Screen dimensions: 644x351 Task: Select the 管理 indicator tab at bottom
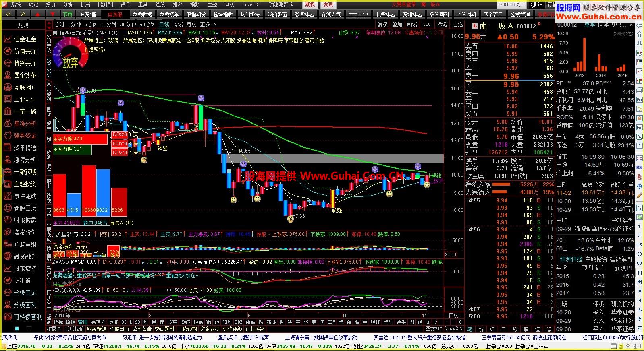coord(83,322)
